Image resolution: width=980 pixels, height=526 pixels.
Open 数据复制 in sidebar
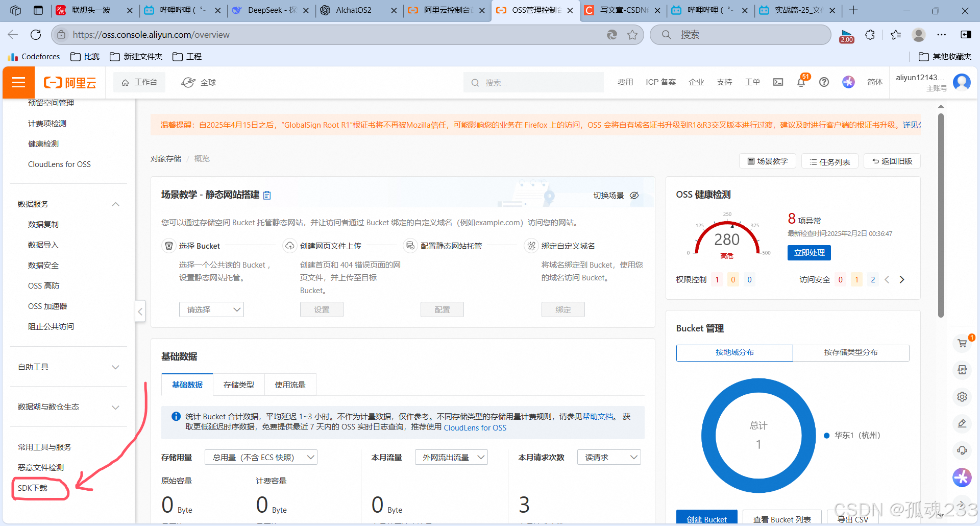pos(43,224)
